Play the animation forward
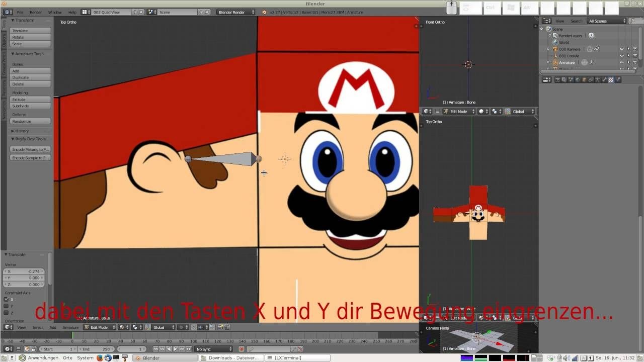Viewport: 644px width, 362px height. tap(175, 349)
